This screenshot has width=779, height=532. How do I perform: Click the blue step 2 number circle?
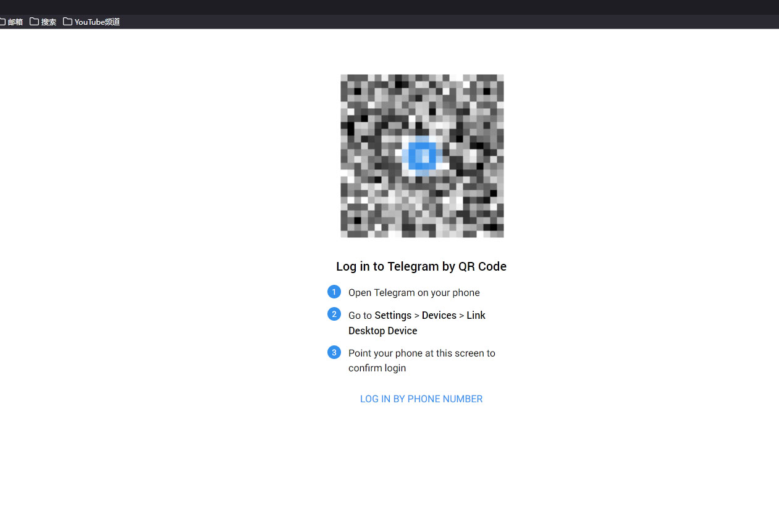click(334, 314)
